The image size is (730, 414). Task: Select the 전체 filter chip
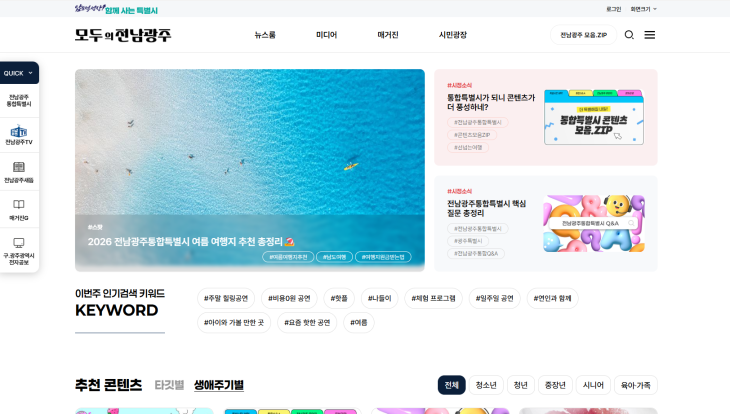click(x=452, y=385)
